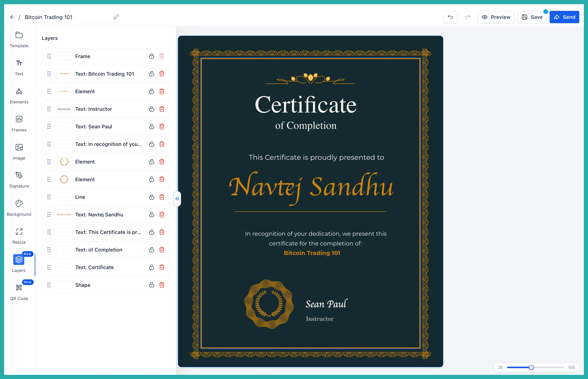The width and height of the screenshot is (588, 379).
Task: Open the Signature panel
Action: click(x=19, y=180)
